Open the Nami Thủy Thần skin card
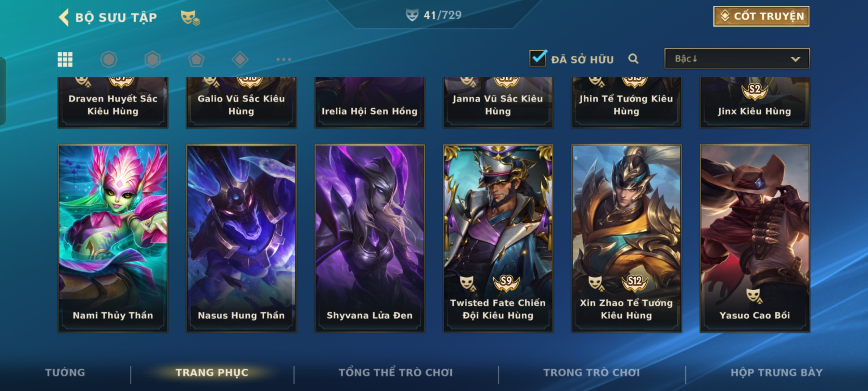 (x=113, y=239)
